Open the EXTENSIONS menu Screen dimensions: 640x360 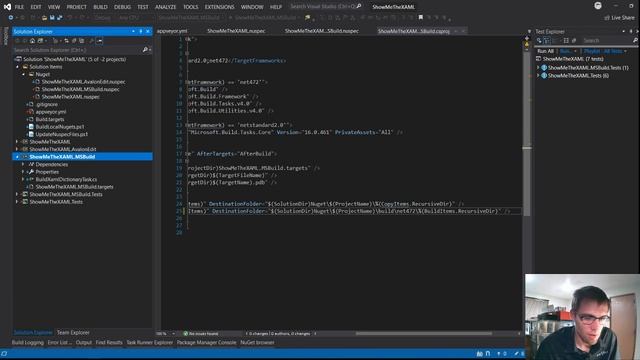click(x=220, y=7)
